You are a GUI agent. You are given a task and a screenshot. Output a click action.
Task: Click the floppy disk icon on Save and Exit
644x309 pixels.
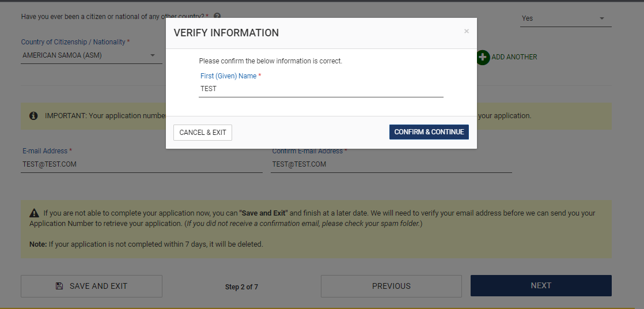(x=59, y=286)
